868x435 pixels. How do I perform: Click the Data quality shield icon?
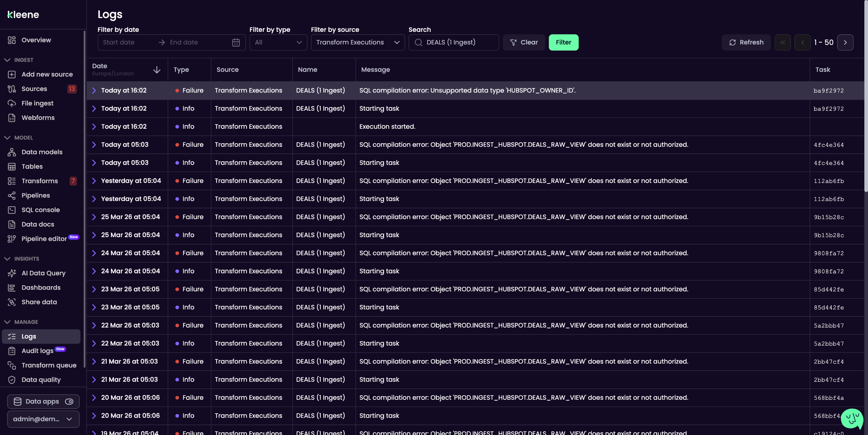click(x=12, y=380)
